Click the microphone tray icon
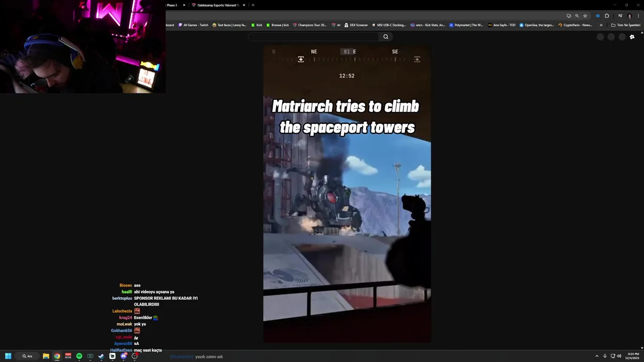Image resolution: width=644 pixels, height=362 pixels. point(605,356)
